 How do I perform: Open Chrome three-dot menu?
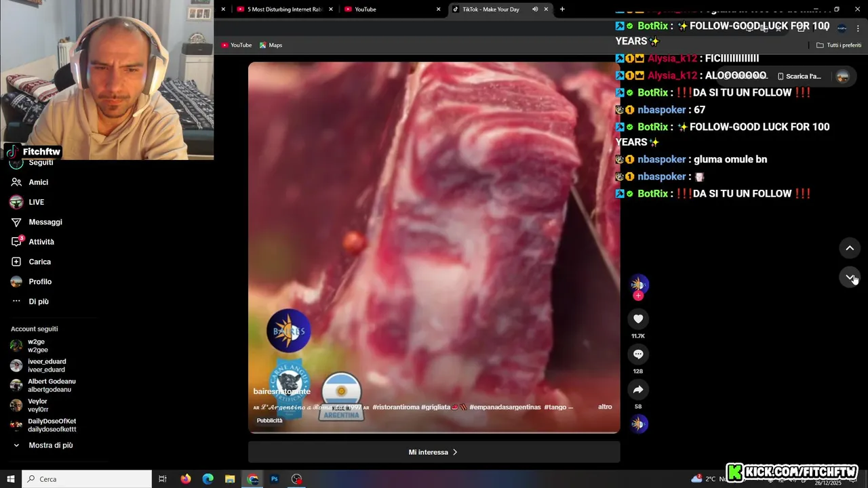coord(859,28)
